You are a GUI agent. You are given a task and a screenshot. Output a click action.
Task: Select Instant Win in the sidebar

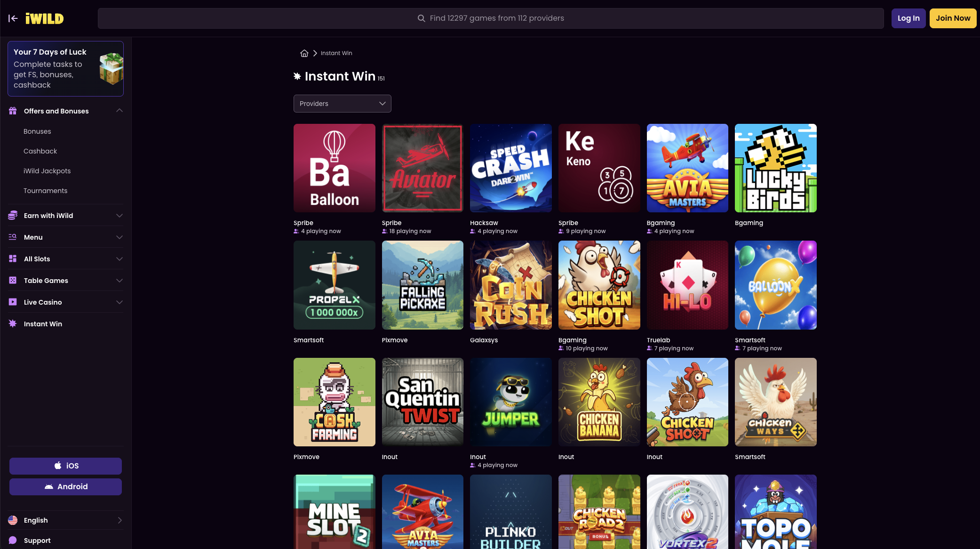pos(43,324)
